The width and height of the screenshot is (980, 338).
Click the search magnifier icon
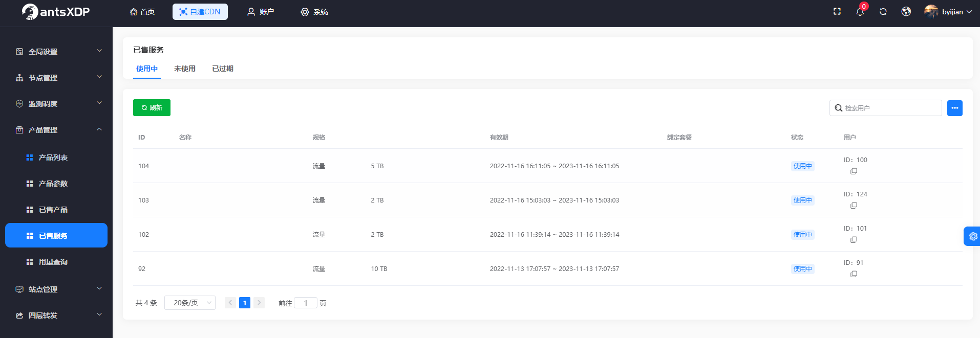(x=839, y=108)
